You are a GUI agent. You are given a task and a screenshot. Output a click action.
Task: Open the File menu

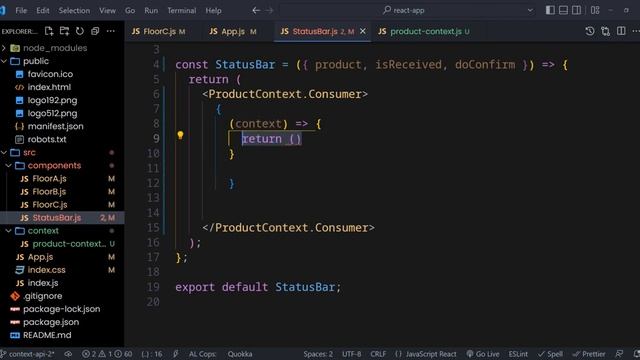[21, 11]
